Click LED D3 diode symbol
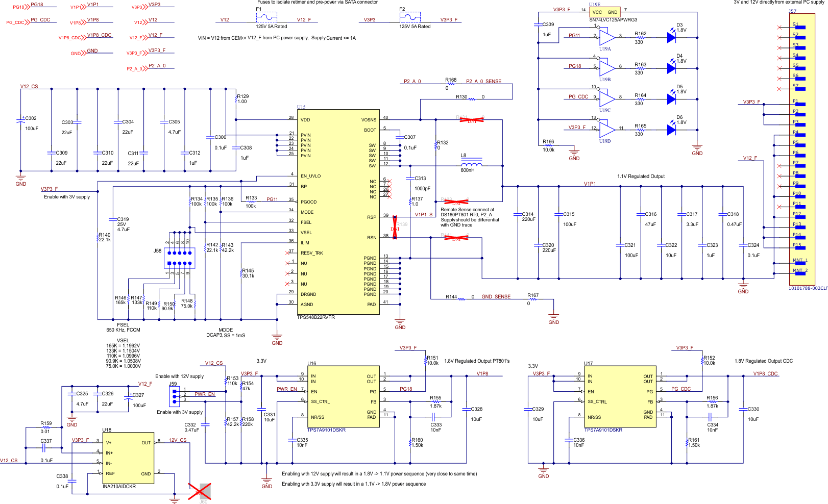This screenshot has width=828, height=504. (672, 37)
